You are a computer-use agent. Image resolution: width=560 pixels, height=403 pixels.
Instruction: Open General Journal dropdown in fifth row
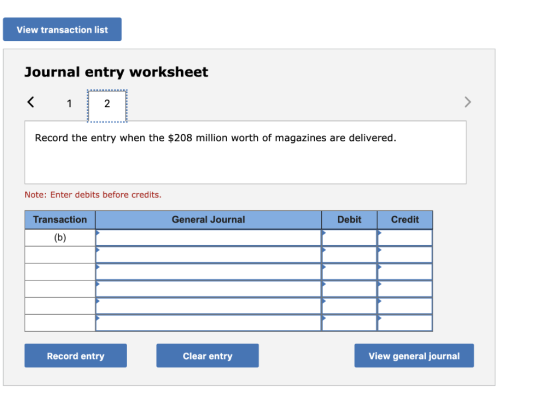point(208,306)
